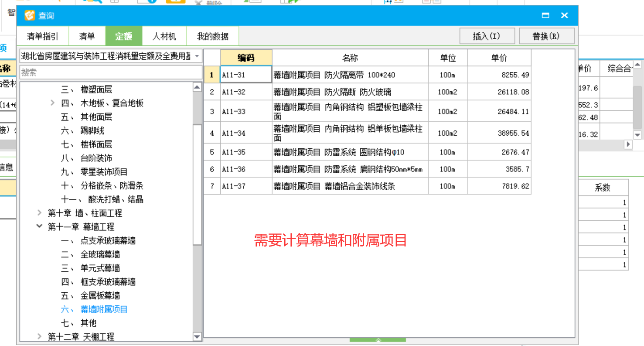This screenshot has width=644, height=346.
Task: Click the 查询 dialog title icon
Action: 29,16
